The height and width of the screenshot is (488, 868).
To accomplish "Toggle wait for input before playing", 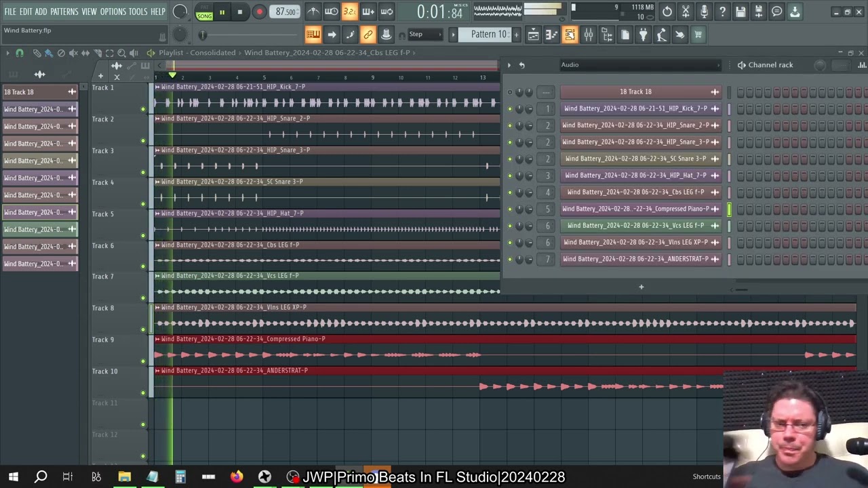I will point(332,12).
